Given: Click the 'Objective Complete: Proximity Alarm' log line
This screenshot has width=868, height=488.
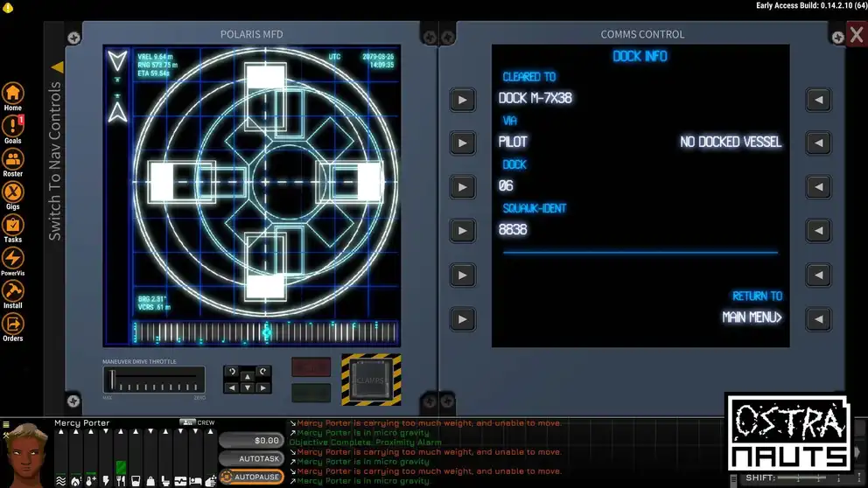Looking at the screenshot, I should coord(366,442).
